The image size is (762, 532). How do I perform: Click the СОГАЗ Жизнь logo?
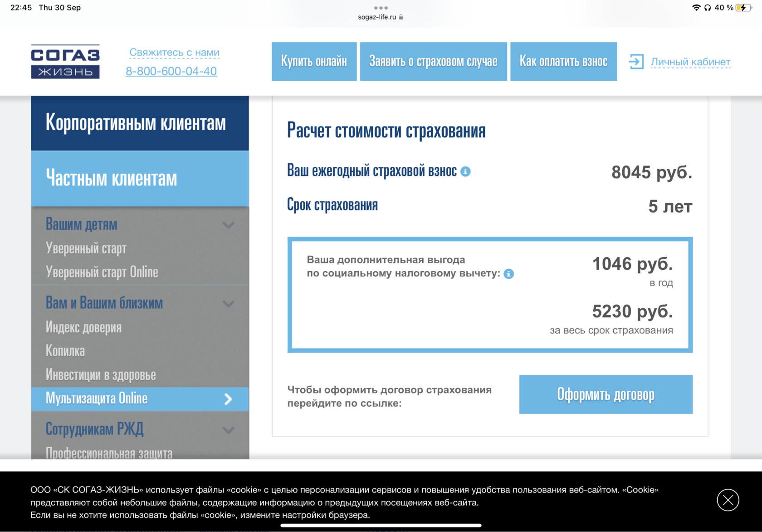point(65,61)
